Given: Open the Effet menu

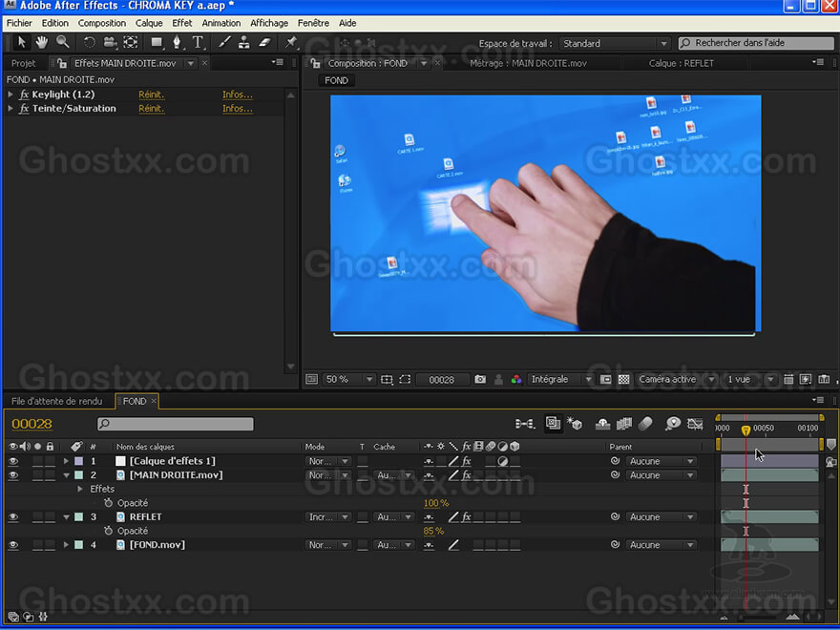Looking at the screenshot, I should 181,23.
